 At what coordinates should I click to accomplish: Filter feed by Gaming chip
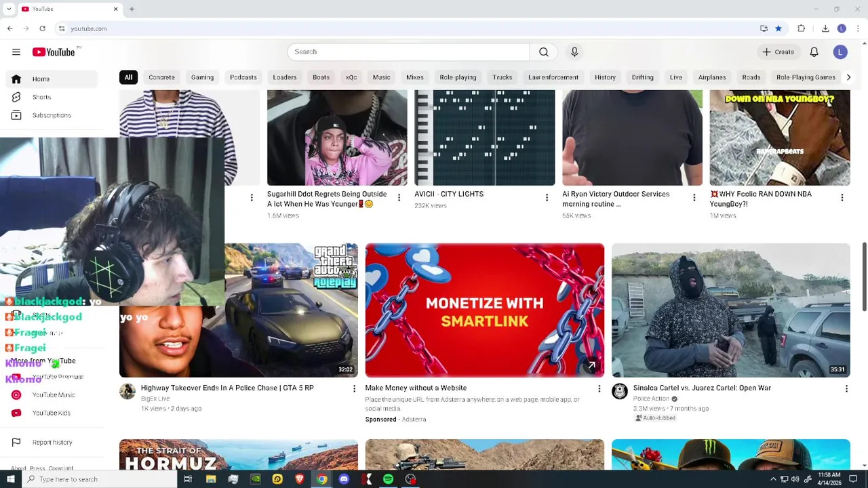202,77
